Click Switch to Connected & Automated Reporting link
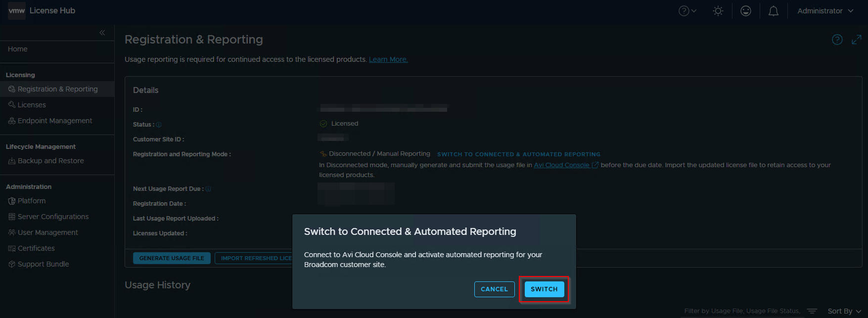This screenshot has height=318, width=868. point(518,154)
